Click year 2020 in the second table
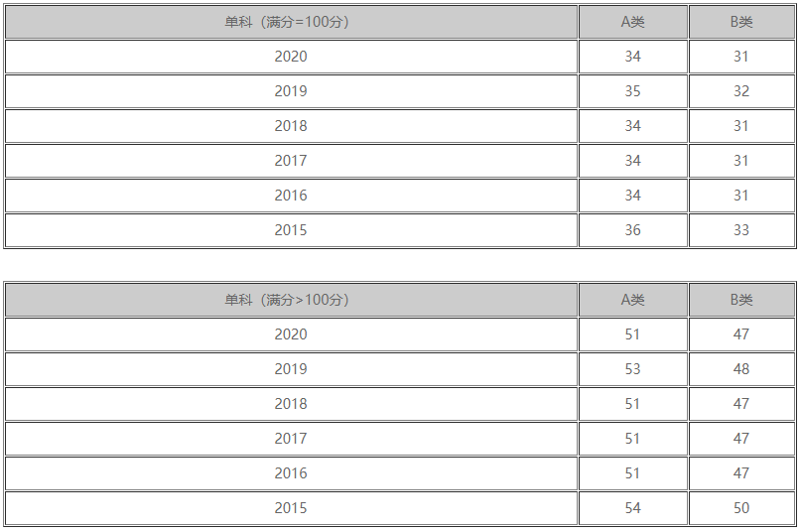The image size is (801, 532). pos(291,334)
